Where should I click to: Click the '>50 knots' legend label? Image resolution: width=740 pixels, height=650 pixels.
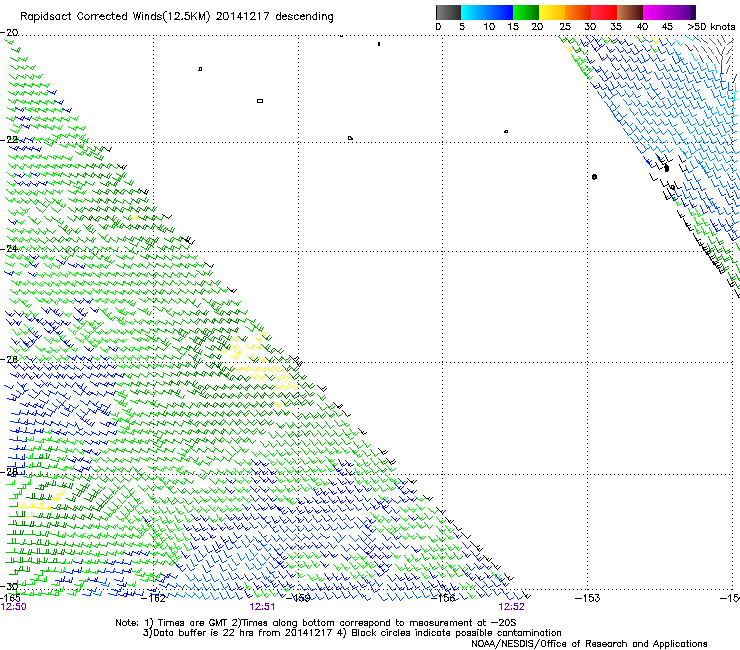pos(711,27)
